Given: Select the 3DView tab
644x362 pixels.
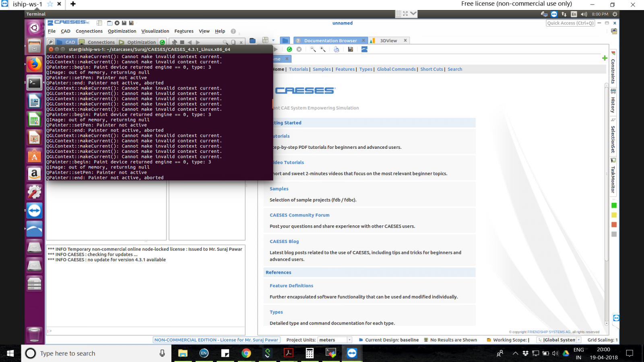Looking at the screenshot, I should point(388,41).
